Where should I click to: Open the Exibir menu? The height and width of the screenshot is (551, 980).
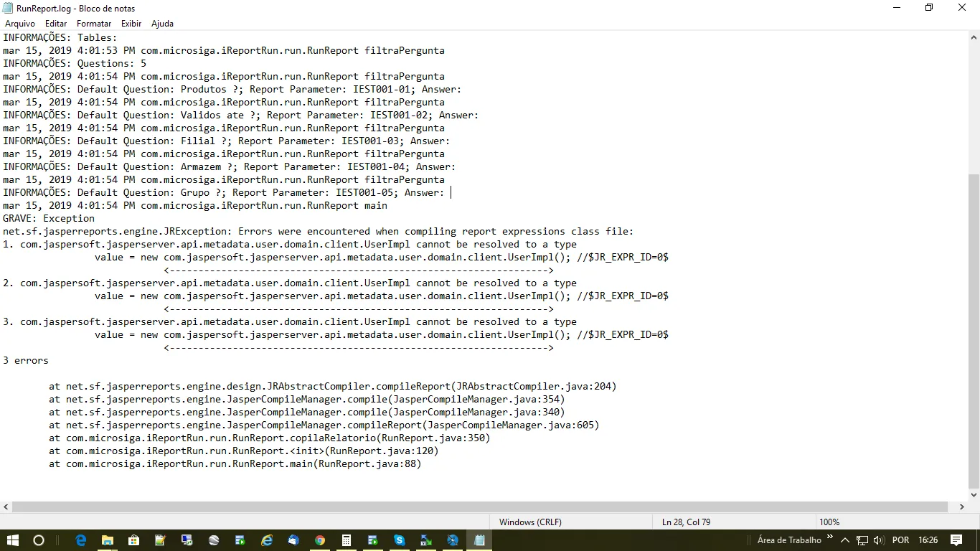click(x=131, y=24)
